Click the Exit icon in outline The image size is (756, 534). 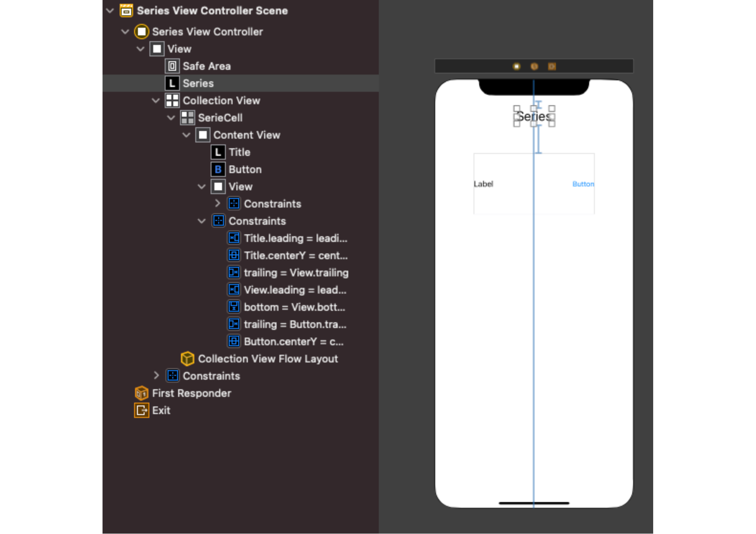pos(141,410)
